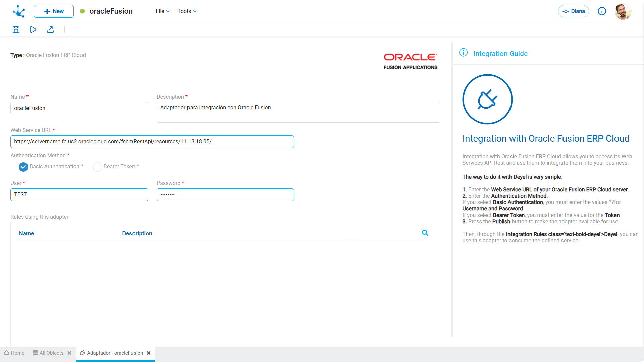Sort rules by Name column header

click(x=26, y=233)
